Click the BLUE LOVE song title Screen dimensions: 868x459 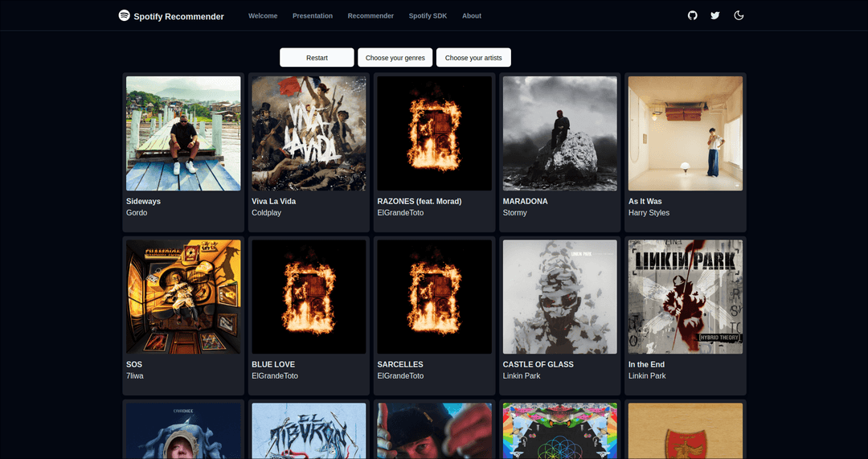[273, 364]
